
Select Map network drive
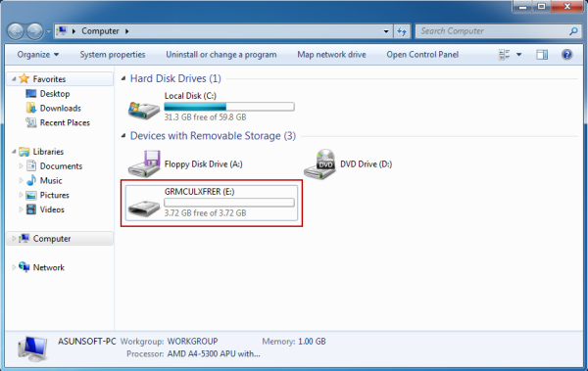click(331, 55)
